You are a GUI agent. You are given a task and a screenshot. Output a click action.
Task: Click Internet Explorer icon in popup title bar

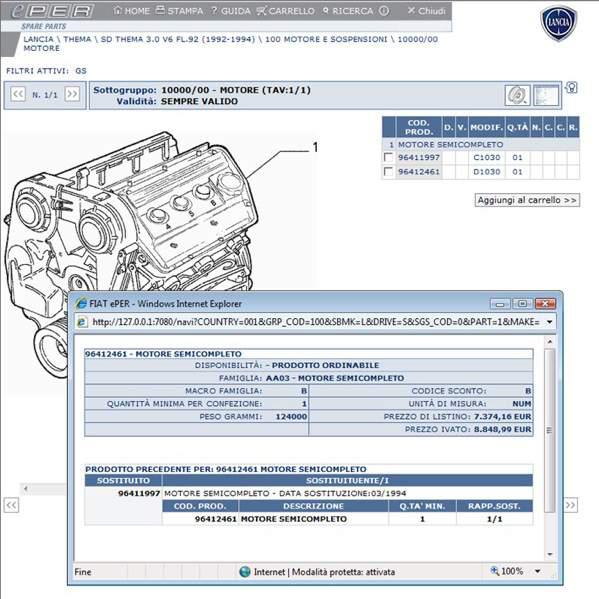81,304
